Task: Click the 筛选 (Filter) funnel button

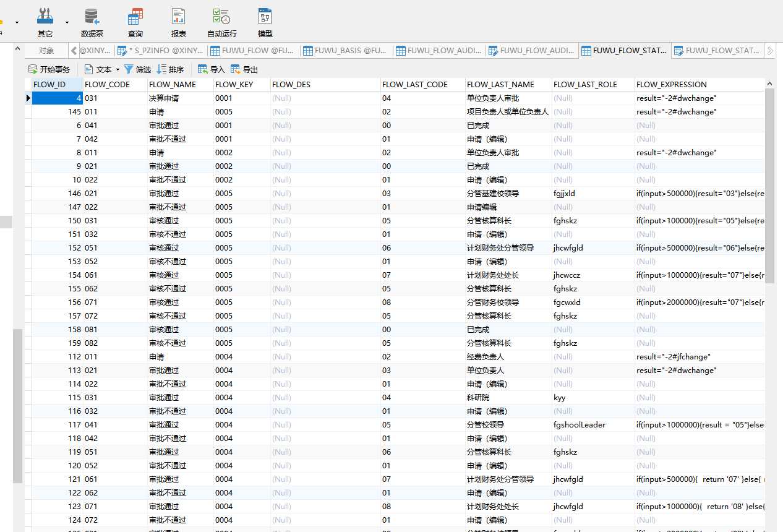Action: [137, 69]
